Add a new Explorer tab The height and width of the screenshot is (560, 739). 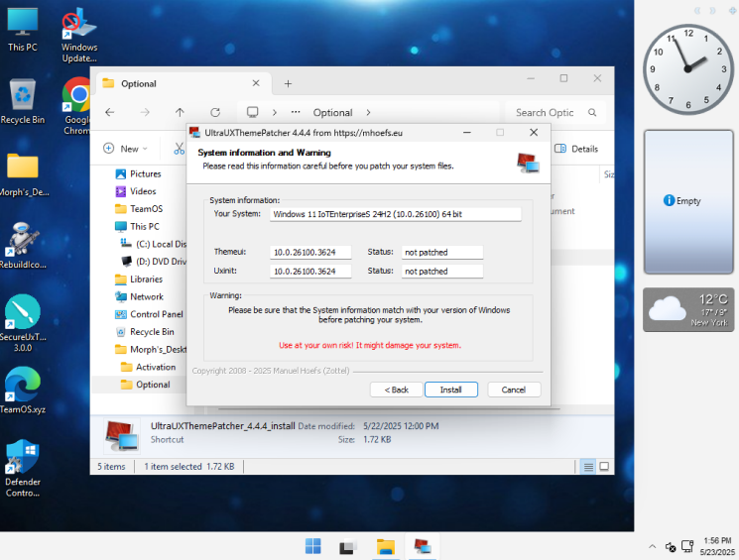[288, 84]
